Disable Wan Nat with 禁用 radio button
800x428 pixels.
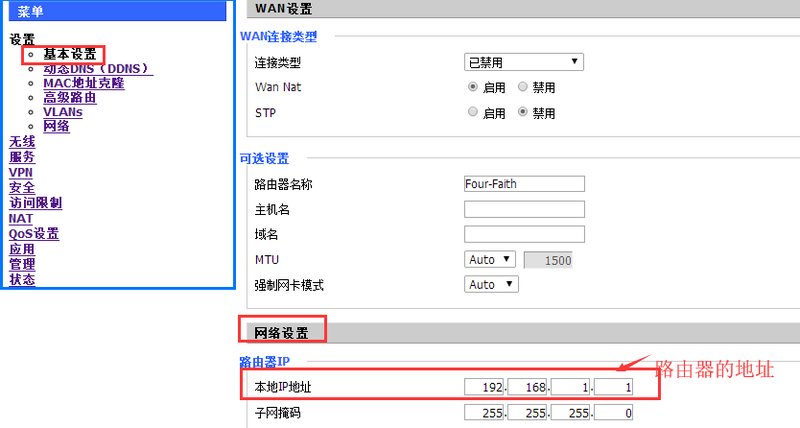click(523, 88)
